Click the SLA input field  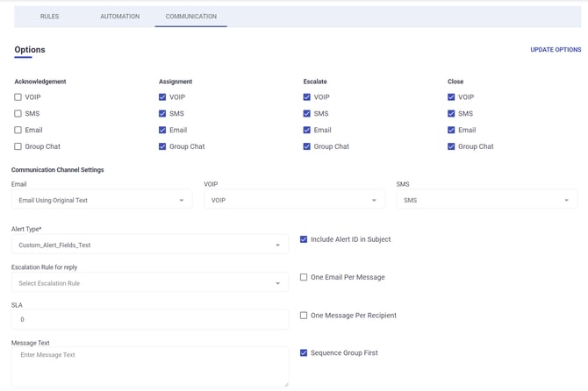pyautogui.click(x=149, y=319)
